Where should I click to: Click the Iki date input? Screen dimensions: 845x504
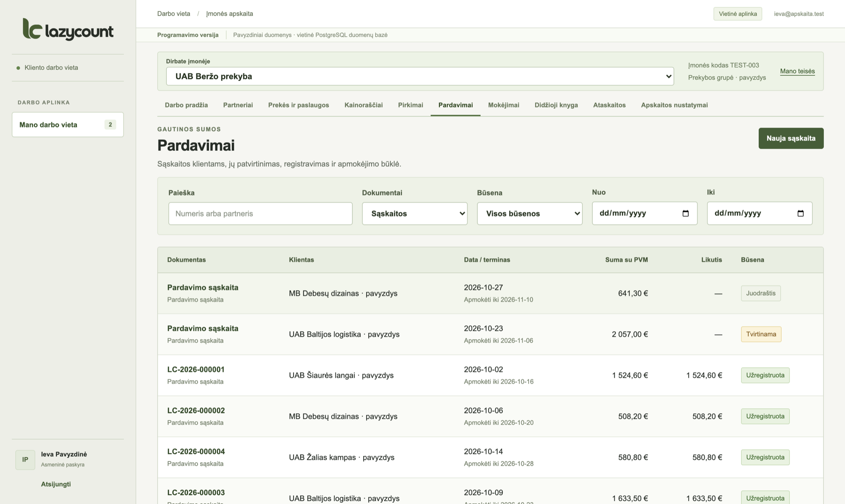pos(759,213)
